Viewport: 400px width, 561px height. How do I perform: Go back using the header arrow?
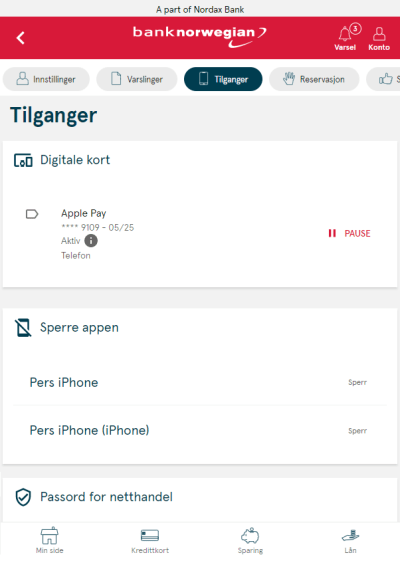[x=20, y=38]
